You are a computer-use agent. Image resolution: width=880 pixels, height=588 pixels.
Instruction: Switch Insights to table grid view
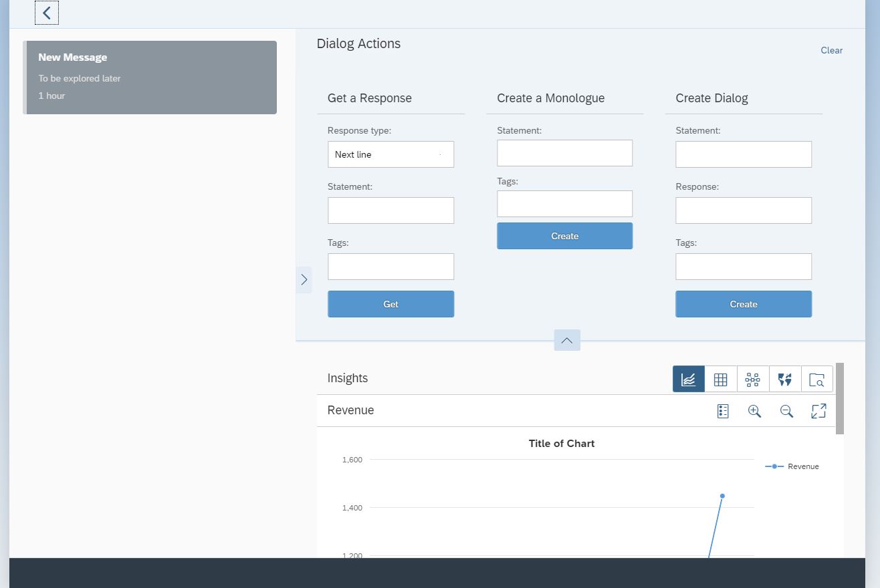point(720,379)
